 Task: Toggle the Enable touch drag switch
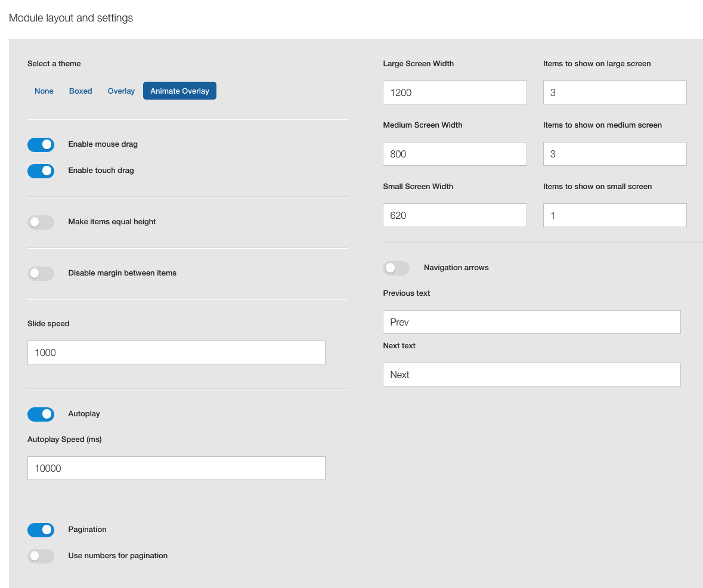coord(41,171)
